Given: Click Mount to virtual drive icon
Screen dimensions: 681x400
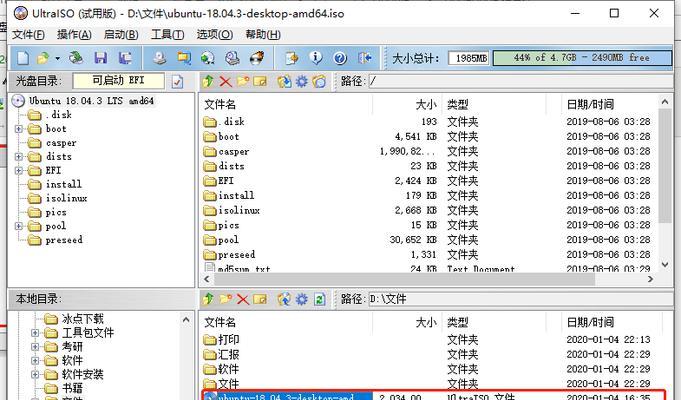Looking at the screenshot, I should (x=232, y=58).
